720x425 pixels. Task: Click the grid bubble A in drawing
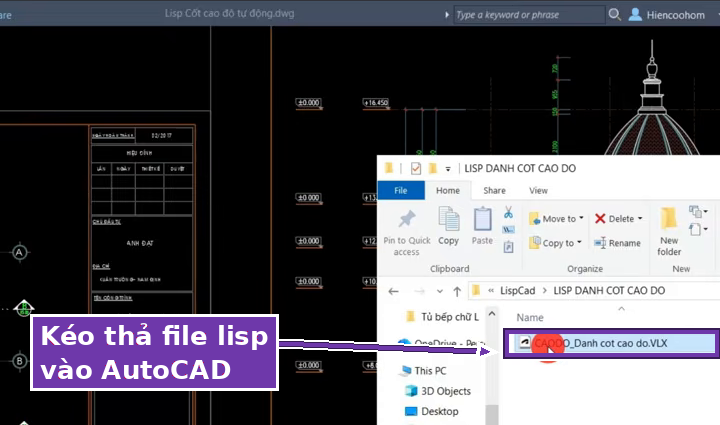(x=19, y=252)
